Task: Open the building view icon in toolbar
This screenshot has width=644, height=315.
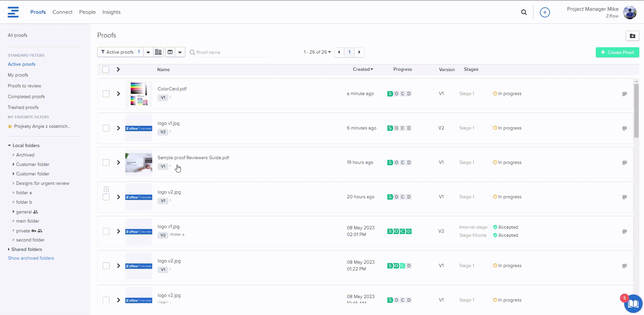Action: [x=158, y=52]
